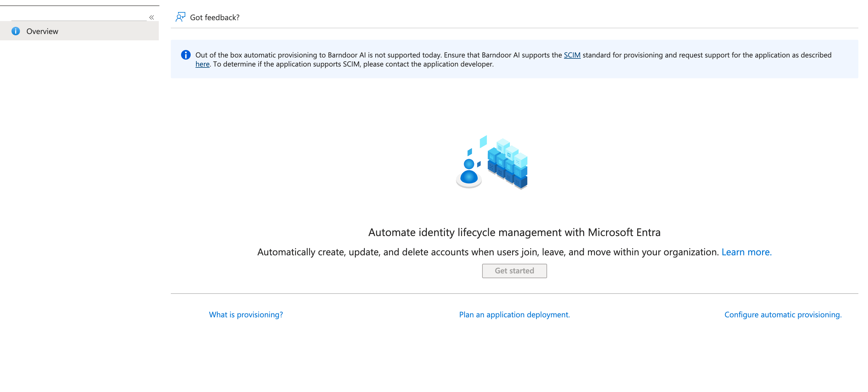Click the Overview info icon in sidebar
This screenshot has width=868, height=392.
coord(16,31)
